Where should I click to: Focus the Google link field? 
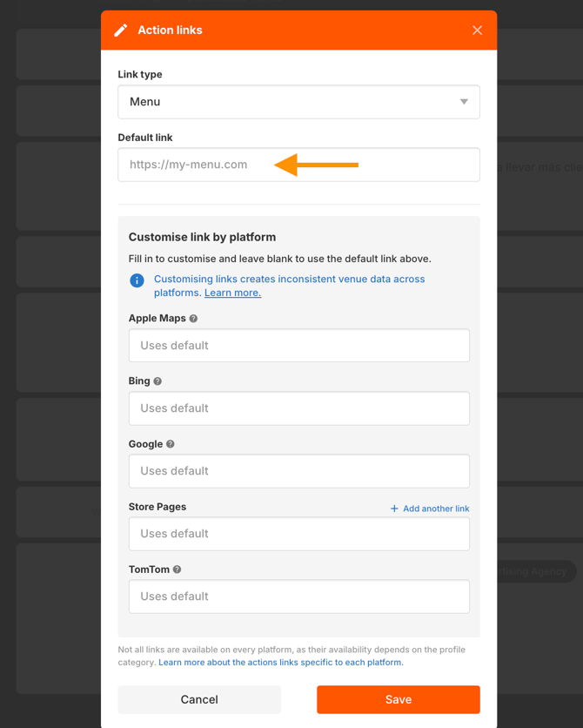(x=298, y=471)
